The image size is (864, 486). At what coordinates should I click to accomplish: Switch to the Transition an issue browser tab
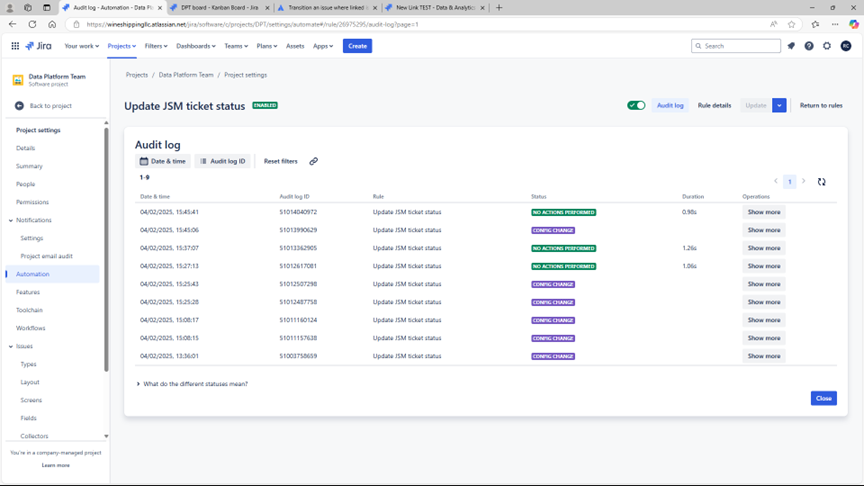[x=327, y=8]
